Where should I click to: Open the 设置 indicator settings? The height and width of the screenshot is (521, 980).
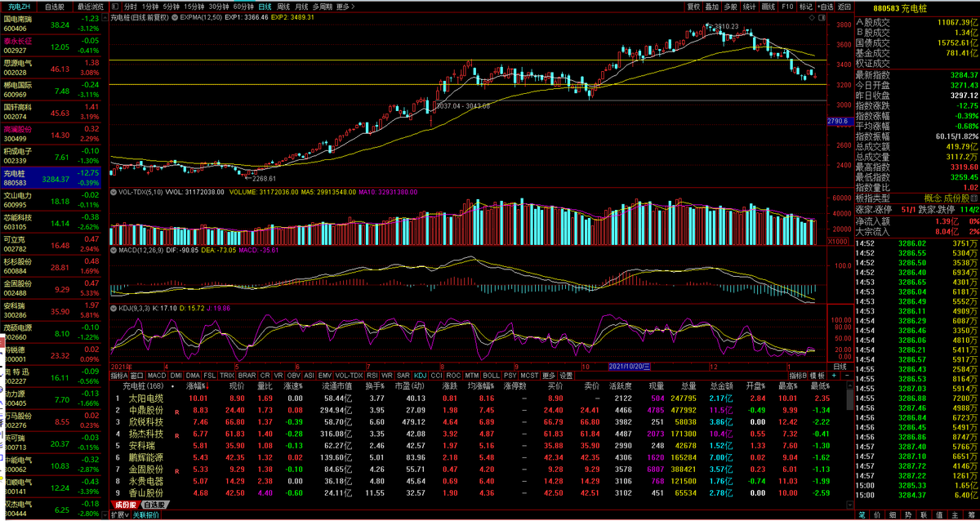[566, 376]
